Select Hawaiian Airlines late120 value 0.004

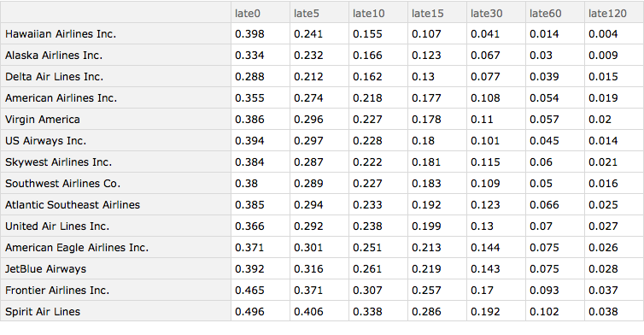[603, 33]
